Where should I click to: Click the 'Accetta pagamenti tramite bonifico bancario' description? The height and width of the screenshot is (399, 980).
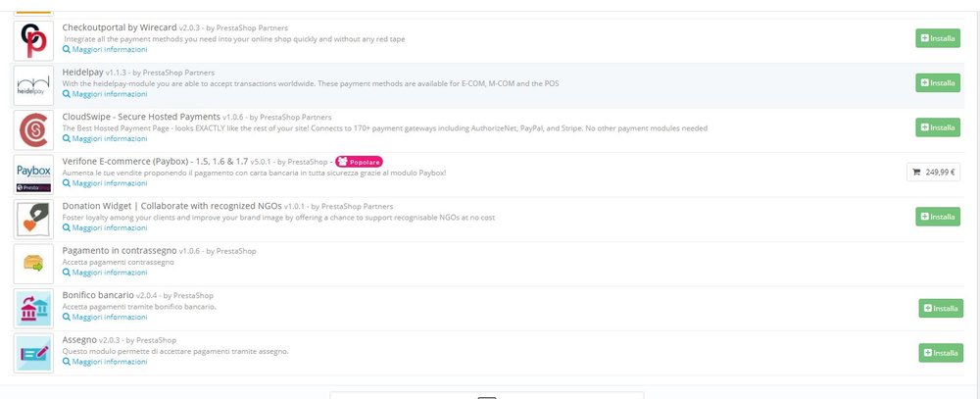139,307
